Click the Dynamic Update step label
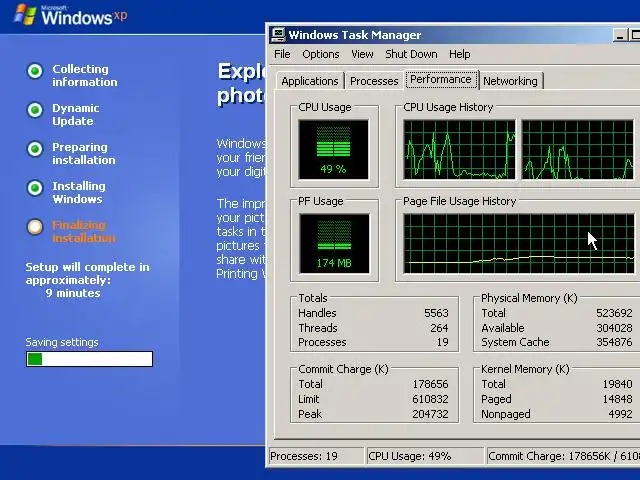 76,115
